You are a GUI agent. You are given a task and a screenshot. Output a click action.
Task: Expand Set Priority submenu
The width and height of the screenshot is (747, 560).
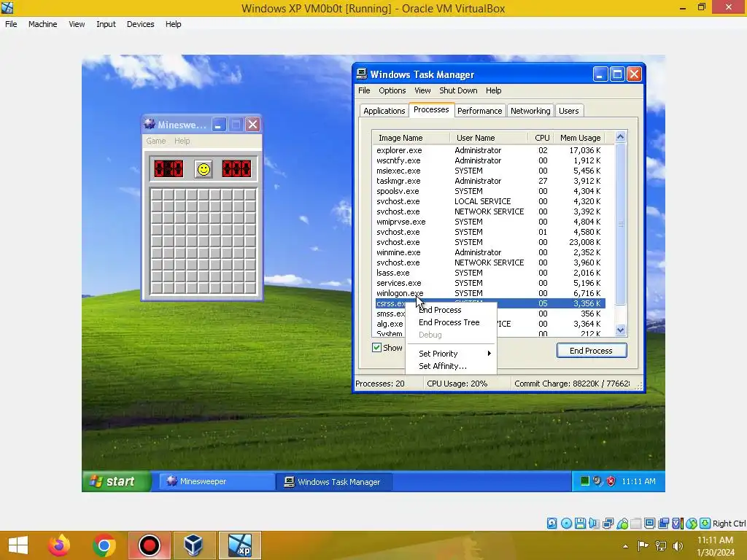pos(451,354)
